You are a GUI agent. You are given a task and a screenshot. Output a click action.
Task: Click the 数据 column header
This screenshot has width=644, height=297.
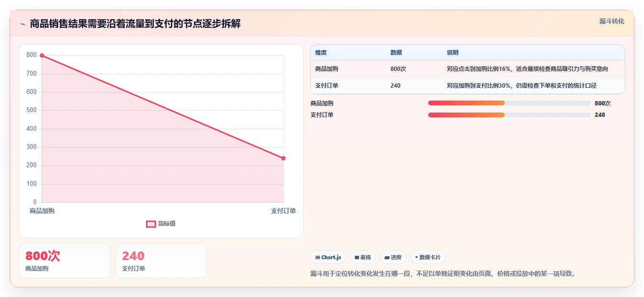396,53
